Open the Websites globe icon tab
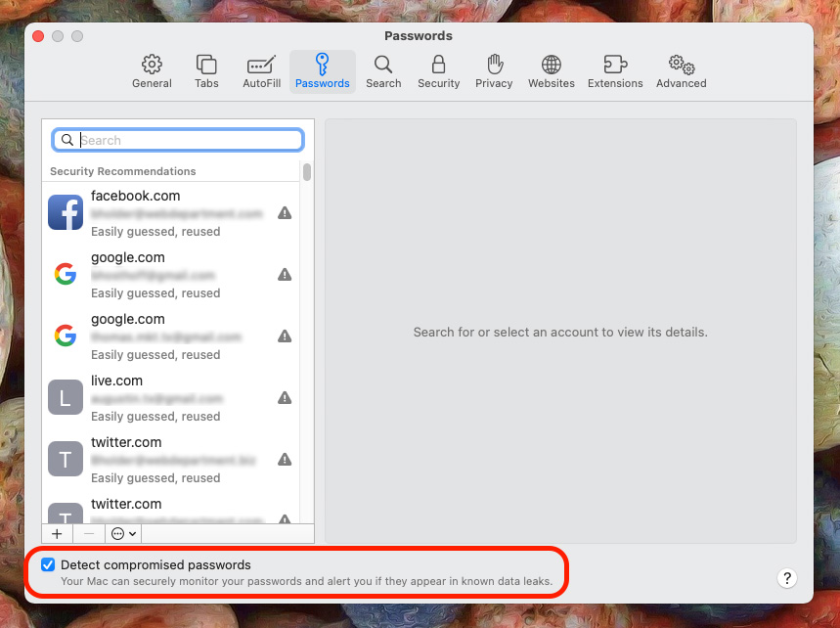The height and width of the screenshot is (628, 840). point(551,71)
